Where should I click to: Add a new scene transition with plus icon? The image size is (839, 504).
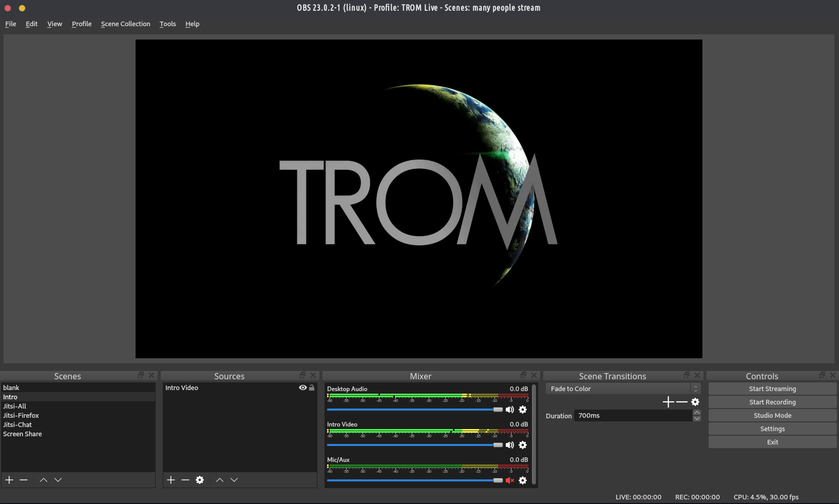click(x=668, y=402)
